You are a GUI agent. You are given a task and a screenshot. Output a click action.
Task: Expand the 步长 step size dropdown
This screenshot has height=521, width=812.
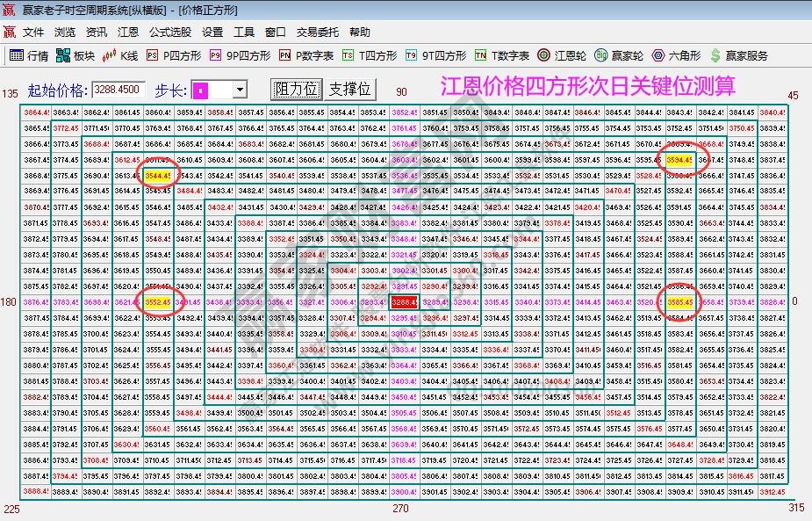(238, 88)
